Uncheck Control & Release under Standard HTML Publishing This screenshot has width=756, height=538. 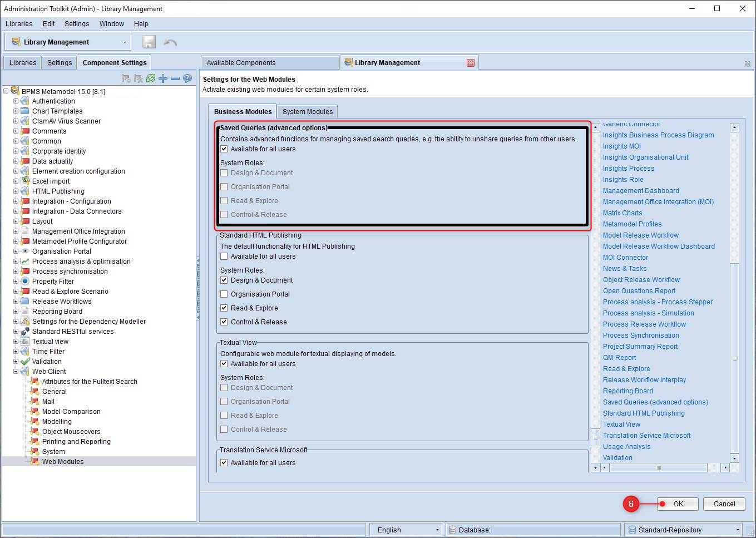point(224,322)
